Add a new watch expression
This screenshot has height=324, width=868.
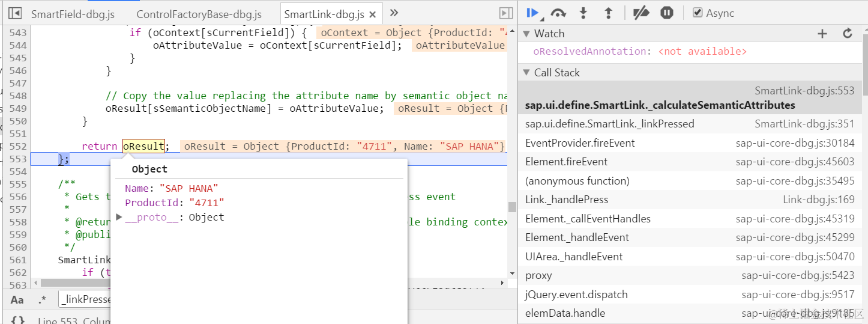[x=822, y=34]
